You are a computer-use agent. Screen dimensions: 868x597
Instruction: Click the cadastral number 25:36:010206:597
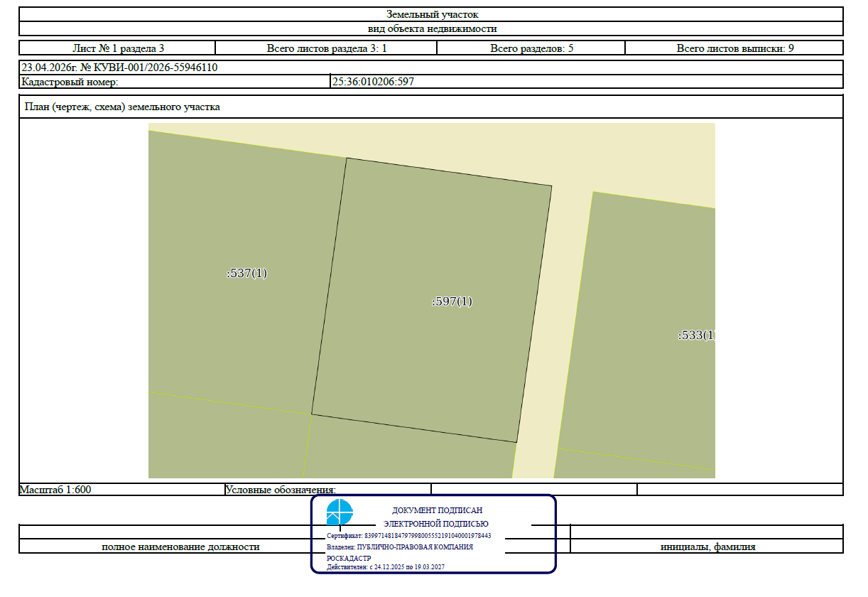coord(373,82)
